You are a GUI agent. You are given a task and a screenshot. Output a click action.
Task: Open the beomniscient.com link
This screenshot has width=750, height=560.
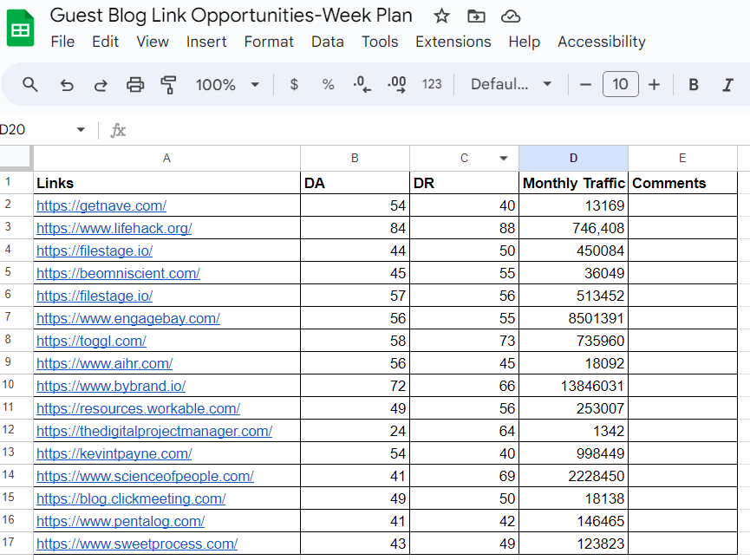tap(118, 273)
